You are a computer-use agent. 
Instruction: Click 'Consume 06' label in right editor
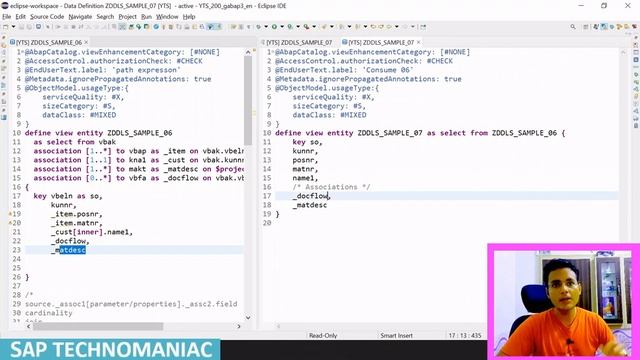pyautogui.click(x=388, y=70)
